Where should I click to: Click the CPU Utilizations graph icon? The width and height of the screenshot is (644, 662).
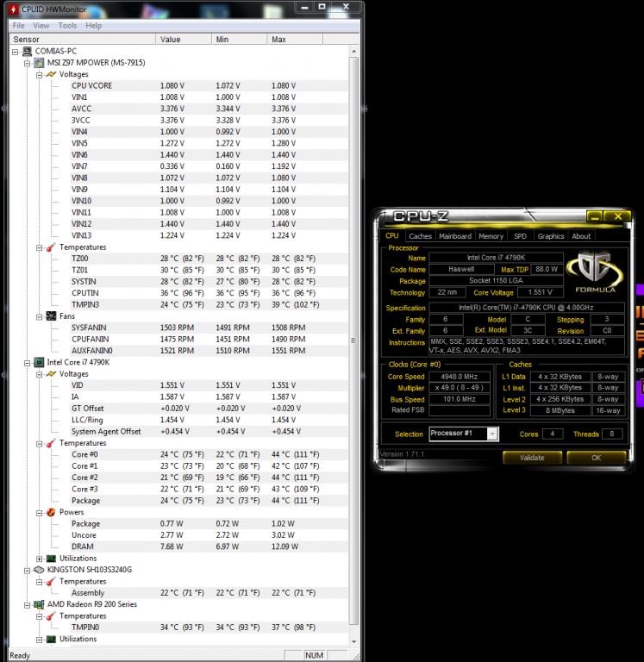[x=51, y=559]
